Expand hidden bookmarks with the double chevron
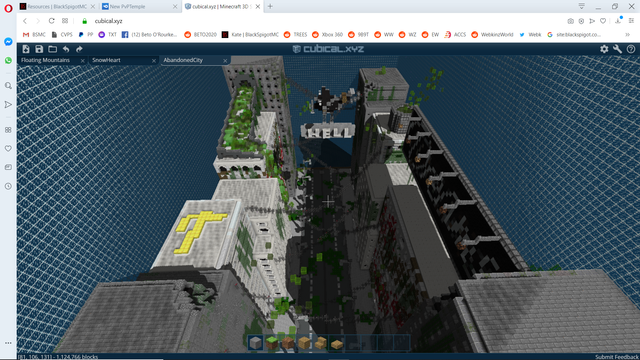This screenshot has width=640, height=360. 628,35
